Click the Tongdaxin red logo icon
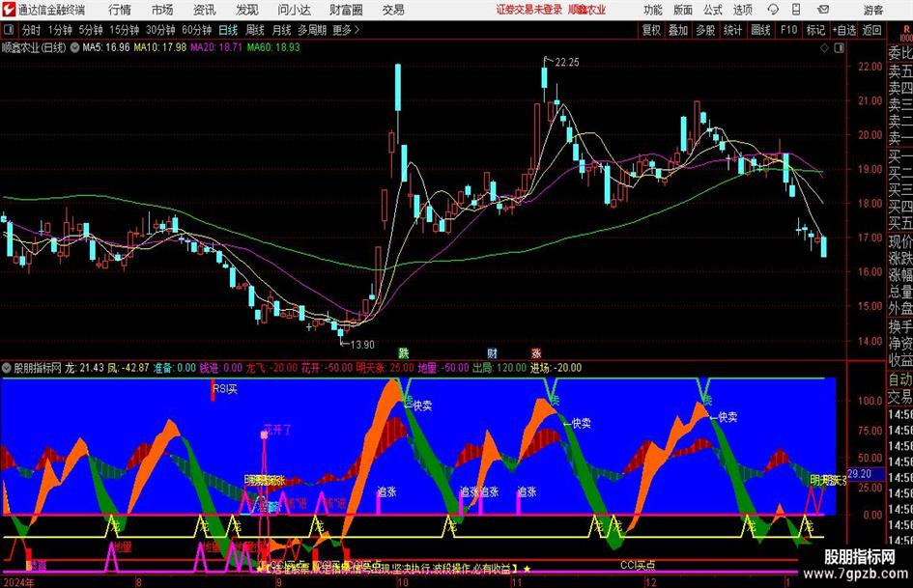Screen dimensions: 913x588 [x=9, y=10]
